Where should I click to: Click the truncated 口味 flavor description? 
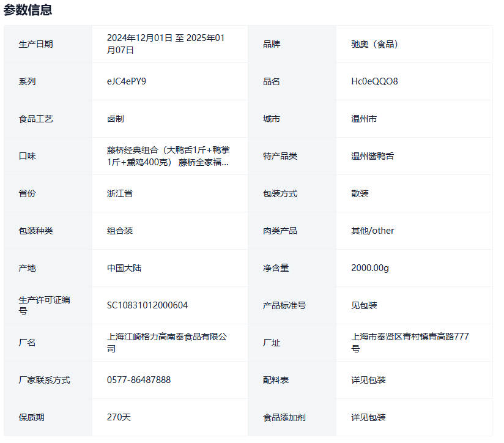coord(168,156)
